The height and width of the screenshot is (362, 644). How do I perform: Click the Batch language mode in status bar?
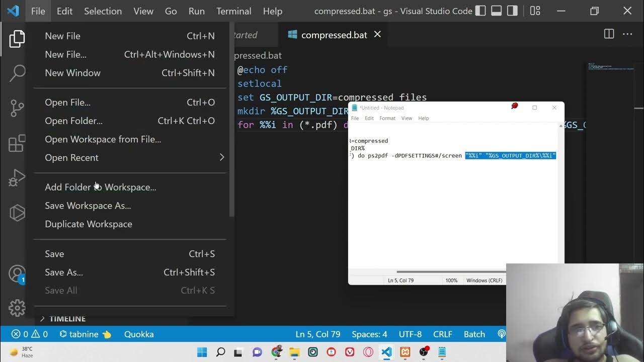[x=474, y=334]
